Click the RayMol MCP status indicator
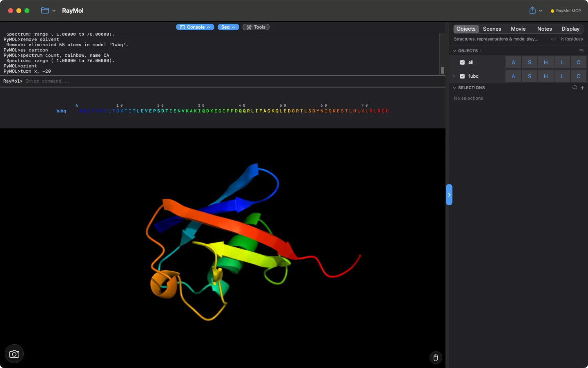This screenshot has height=368, width=588. pos(566,11)
